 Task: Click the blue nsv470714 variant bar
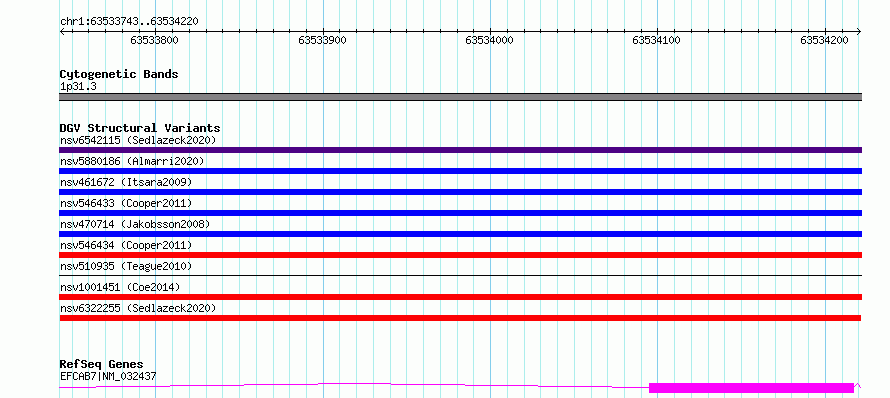tap(460, 234)
